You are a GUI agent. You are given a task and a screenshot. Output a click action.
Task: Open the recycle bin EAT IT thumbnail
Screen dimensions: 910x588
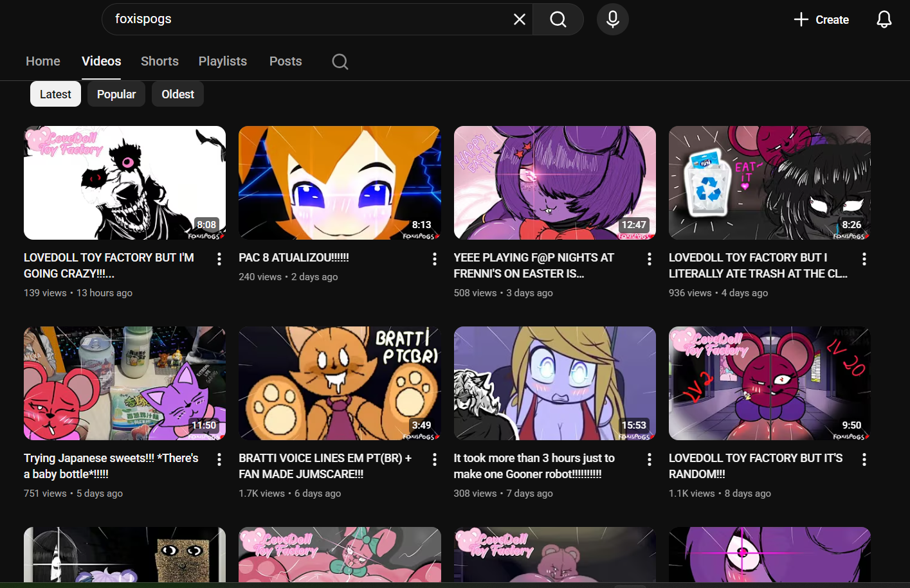click(770, 183)
